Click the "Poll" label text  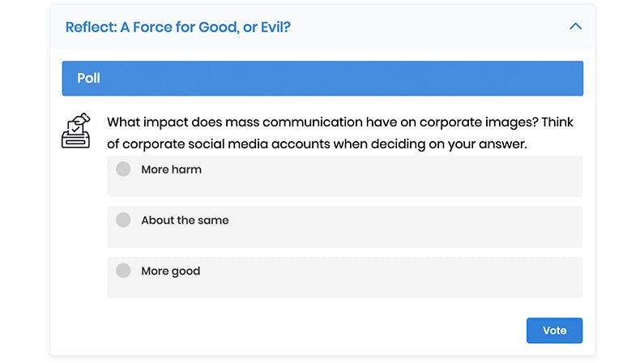click(88, 79)
